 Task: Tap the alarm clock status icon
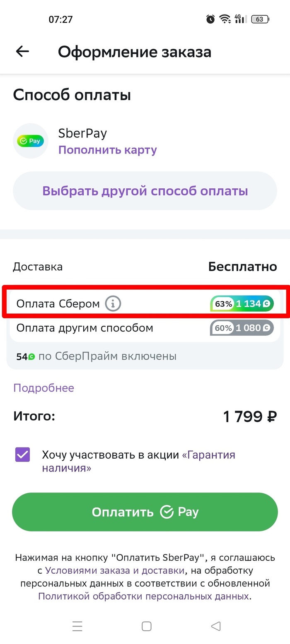point(210,19)
